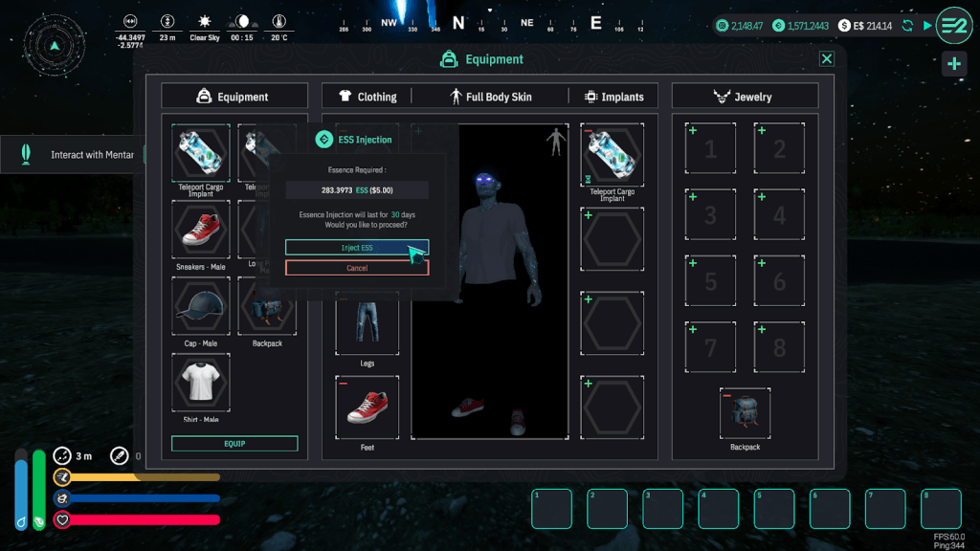The image size is (980, 551).
Task: Click jewelry slot number 1
Action: (x=710, y=148)
